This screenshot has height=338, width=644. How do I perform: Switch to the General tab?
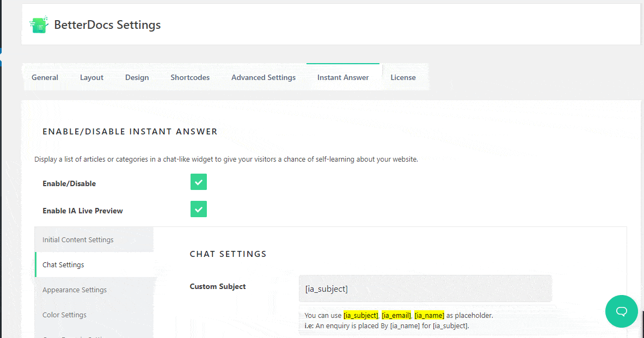coord(45,77)
